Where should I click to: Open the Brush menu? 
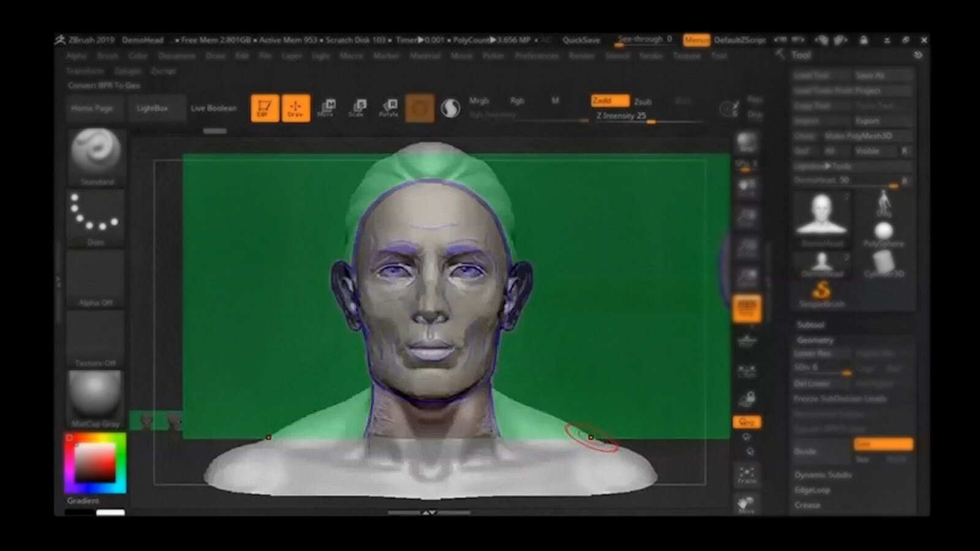point(108,56)
